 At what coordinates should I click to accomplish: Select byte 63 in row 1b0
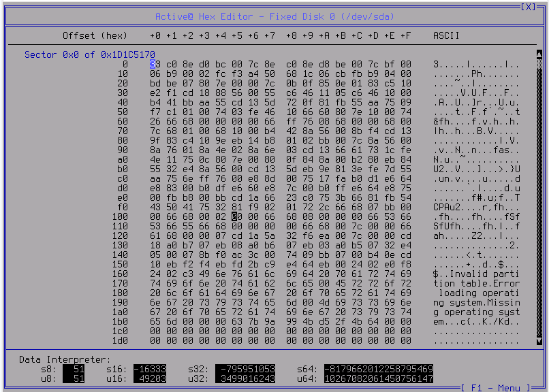point(236,322)
